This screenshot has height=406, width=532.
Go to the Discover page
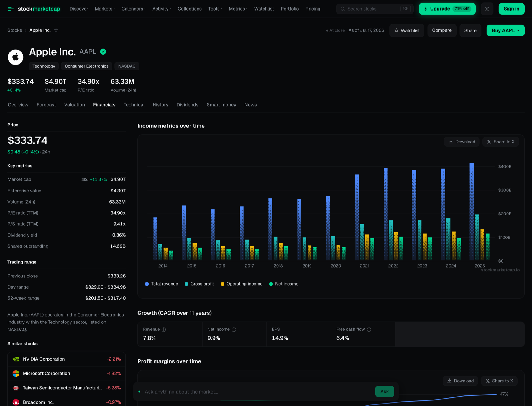[x=79, y=9]
